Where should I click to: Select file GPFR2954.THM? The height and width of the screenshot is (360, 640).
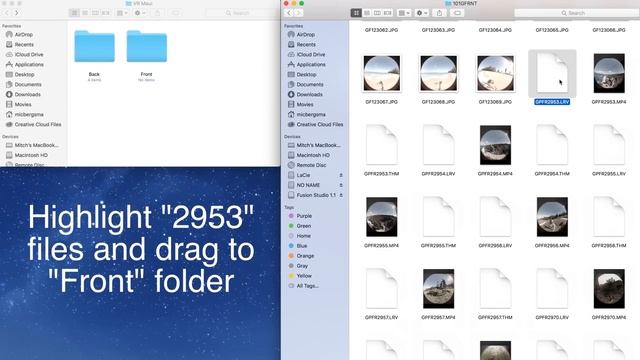point(552,145)
